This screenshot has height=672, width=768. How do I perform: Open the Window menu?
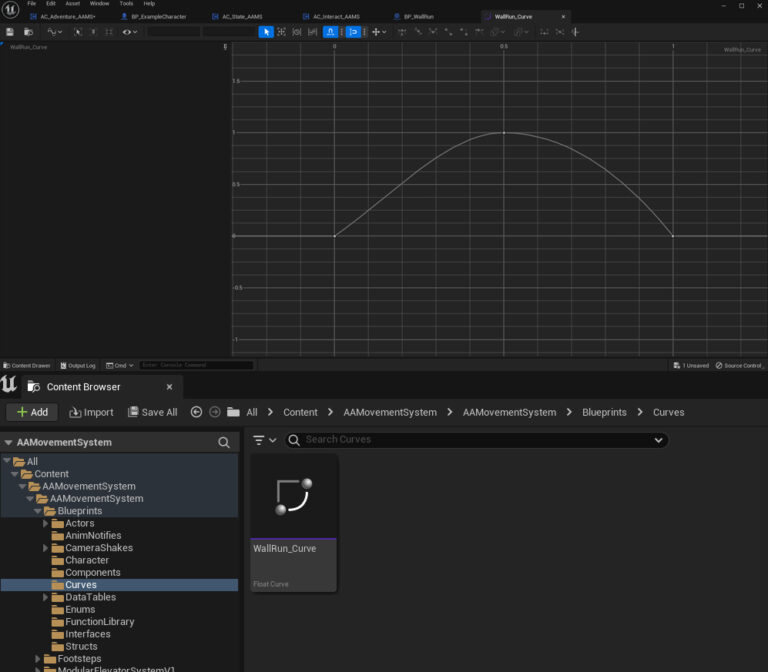pyautogui.click(x=99, y=4)
